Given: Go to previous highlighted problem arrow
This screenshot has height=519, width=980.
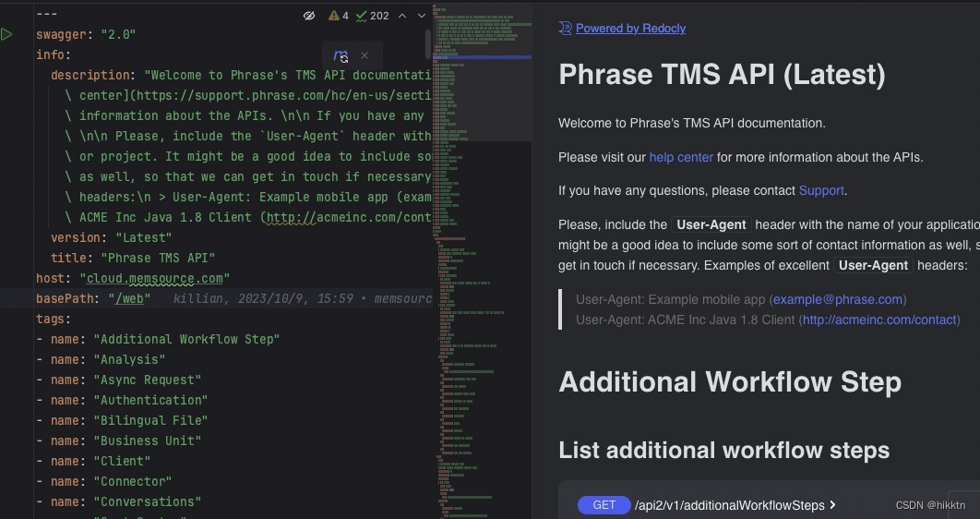Looking at the screenshot, I should 402,16.
